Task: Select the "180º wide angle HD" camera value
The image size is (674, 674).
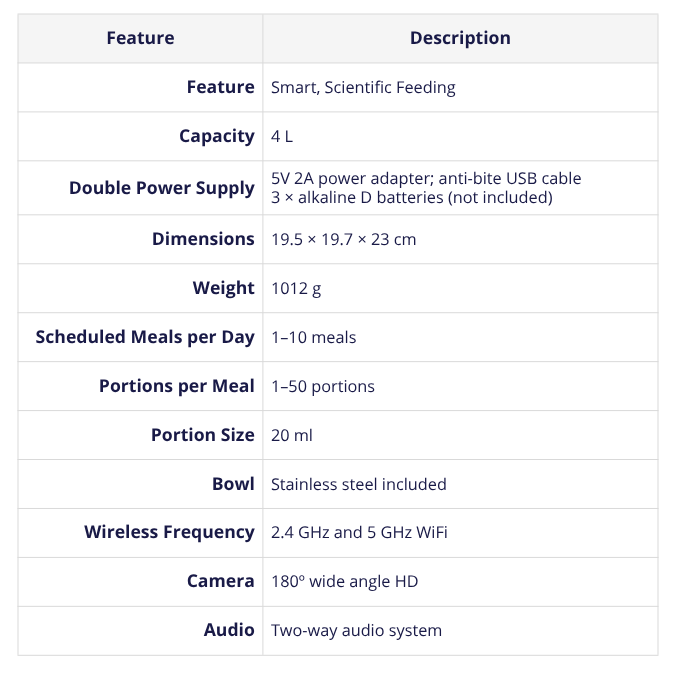Action: click(344, 581)
